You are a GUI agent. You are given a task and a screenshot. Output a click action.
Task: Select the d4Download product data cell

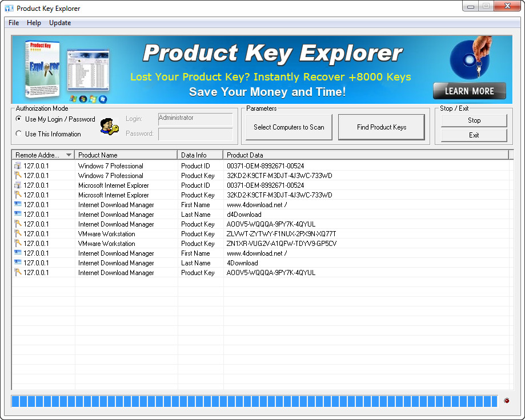pyautogui.click(x=244, y=215)
